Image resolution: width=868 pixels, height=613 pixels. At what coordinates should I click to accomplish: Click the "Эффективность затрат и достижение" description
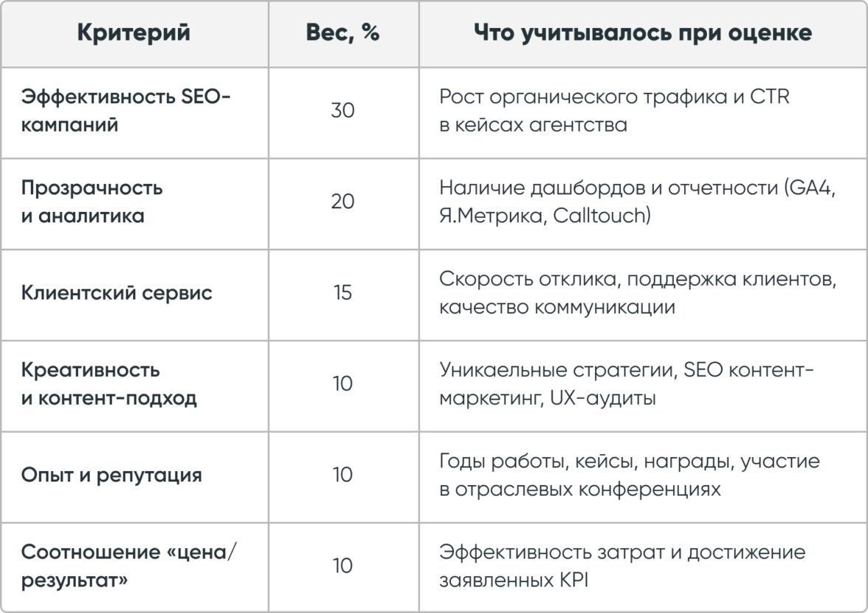tap(622, 552)
